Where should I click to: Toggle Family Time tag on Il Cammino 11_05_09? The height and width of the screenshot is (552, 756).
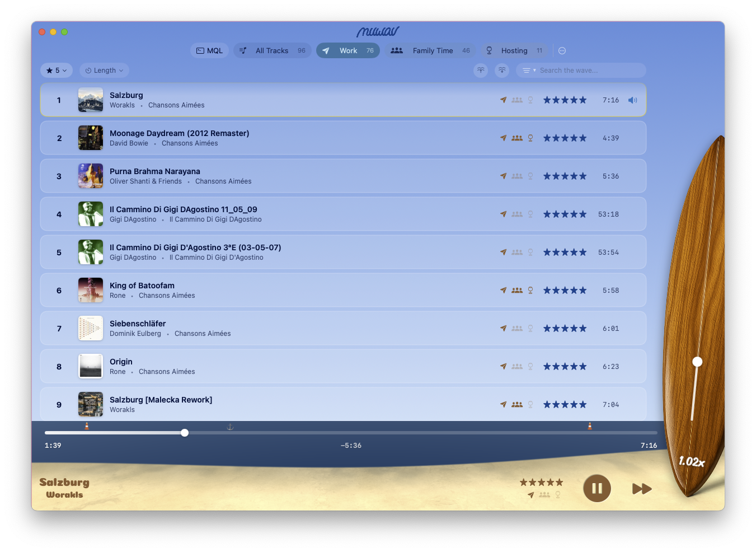[x=517, y=214]
